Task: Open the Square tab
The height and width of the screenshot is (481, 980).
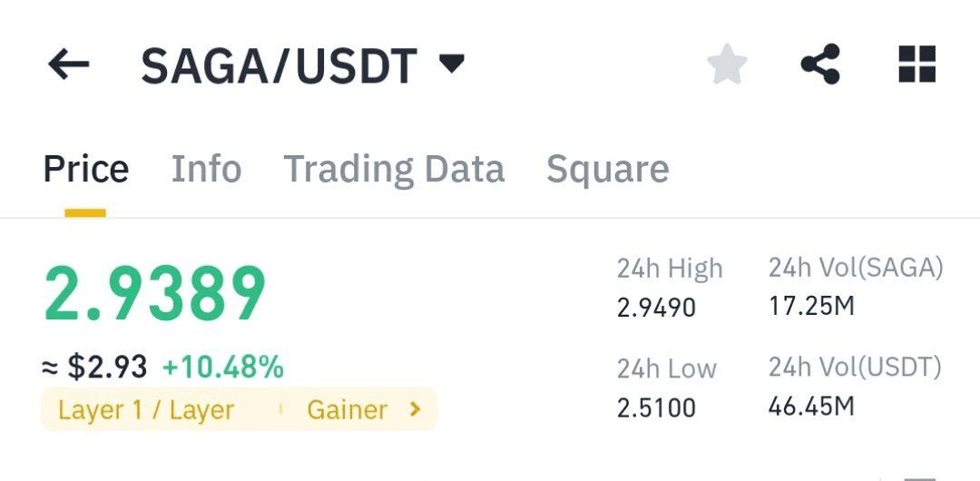Action: pyautogui.click(x=607, y=170)
